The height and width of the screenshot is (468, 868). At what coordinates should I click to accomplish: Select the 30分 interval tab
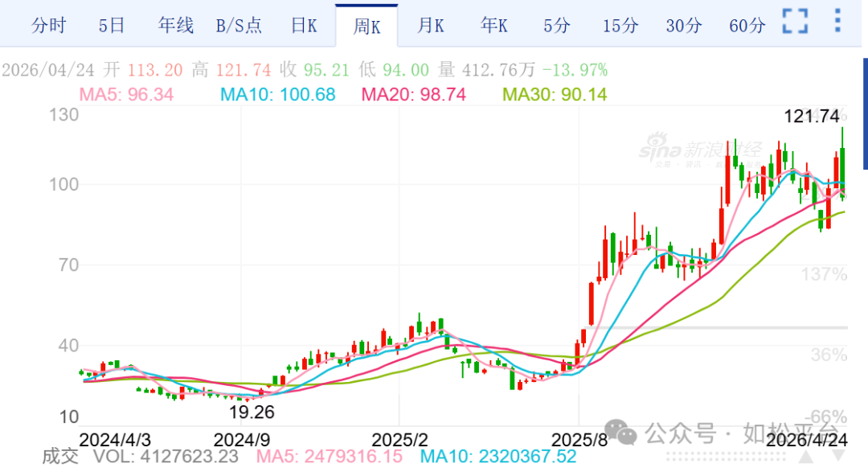[684, 26]
